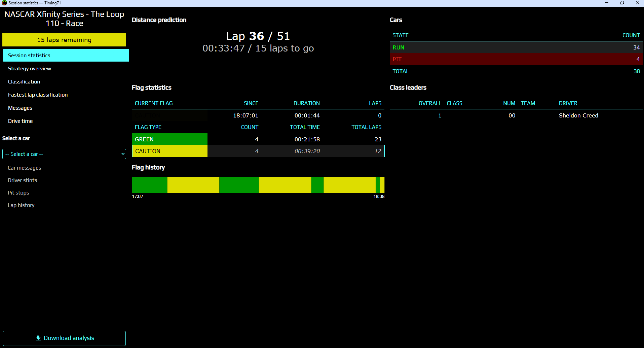Click the PIT state row
644x348 pixels.
516,59
